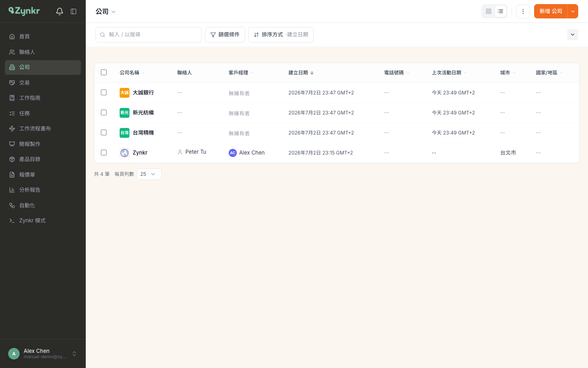588x368 pixels.
Task: Open 首頁 in sidebar
Action: [43, 37]
